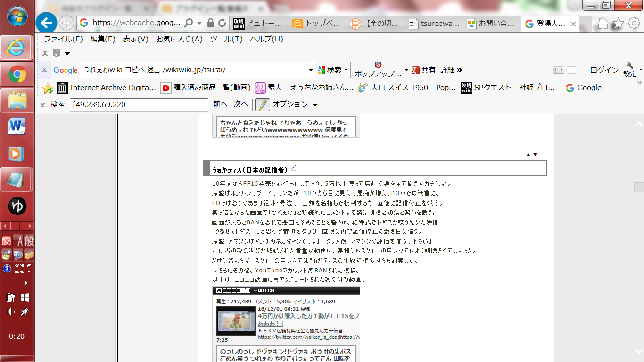The height and width of the screenshot is (362, 644).
Task: Switch to the 【金の切... tab
Action: click(x=376, y=24)
